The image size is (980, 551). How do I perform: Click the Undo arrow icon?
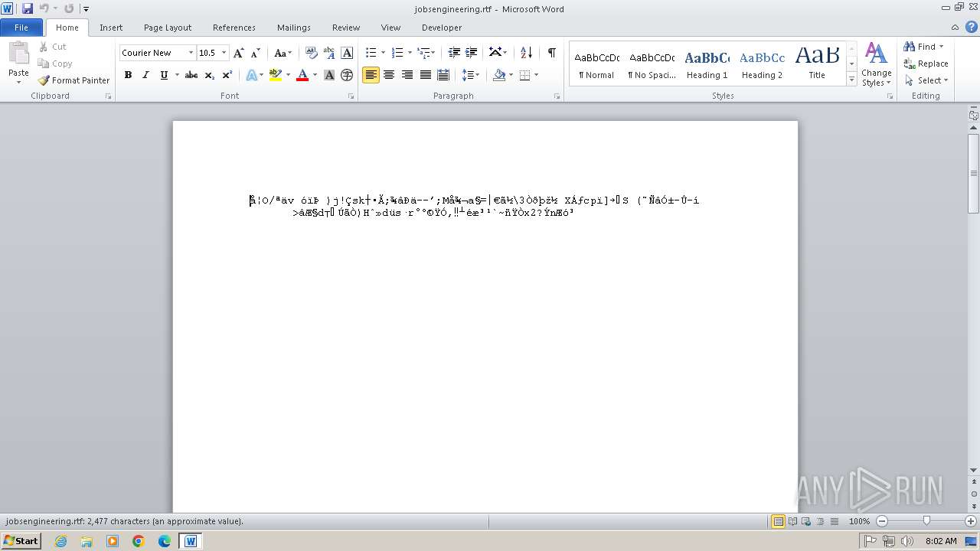pyautogui.click(x=44, y=8)
